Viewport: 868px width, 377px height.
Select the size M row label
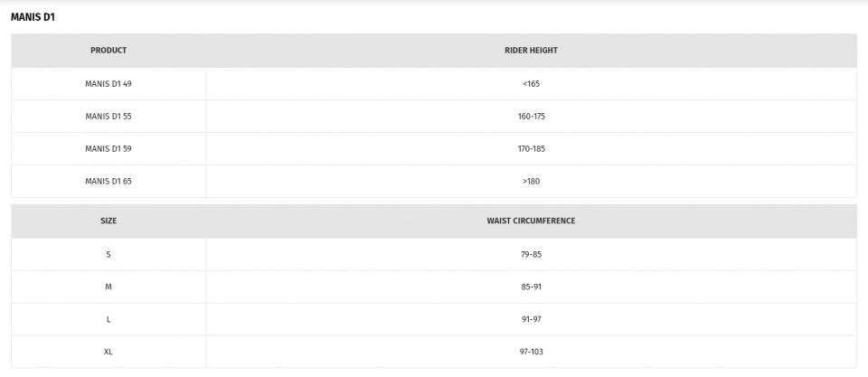tap(108, 287)
